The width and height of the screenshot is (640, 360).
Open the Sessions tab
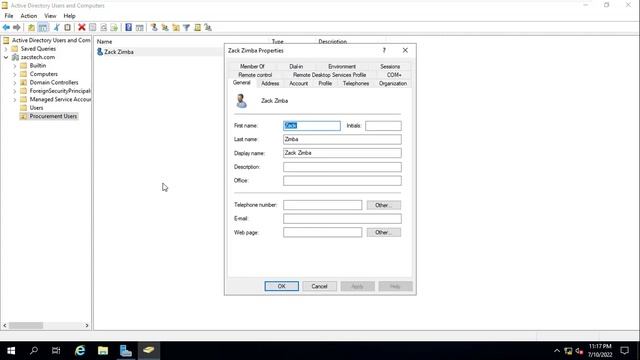(x=390, y=66)
